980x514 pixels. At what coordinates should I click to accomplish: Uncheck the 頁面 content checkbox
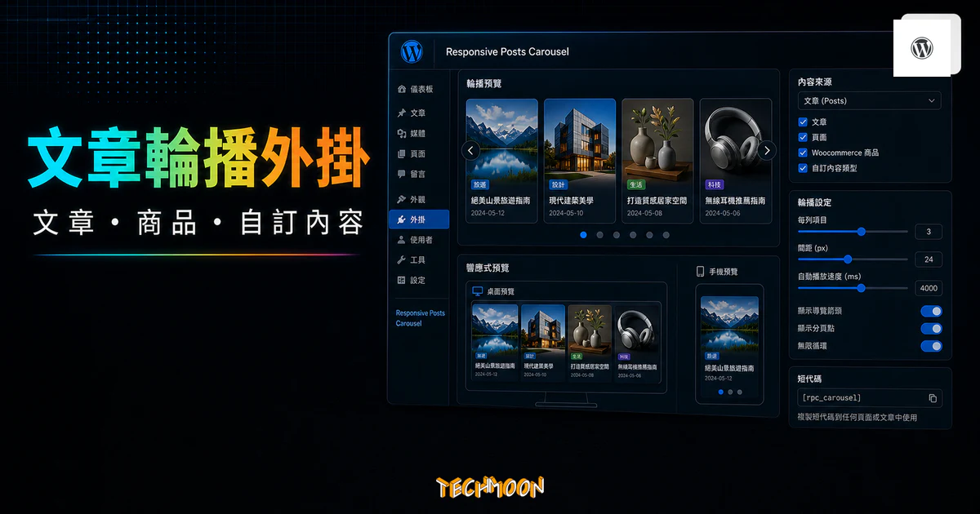click(x=803, y=137)
